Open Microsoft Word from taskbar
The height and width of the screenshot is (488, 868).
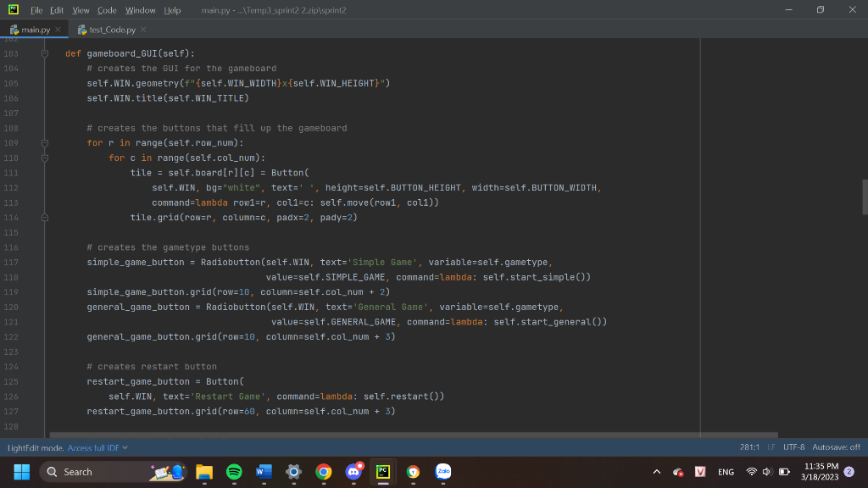pos(264,472)
